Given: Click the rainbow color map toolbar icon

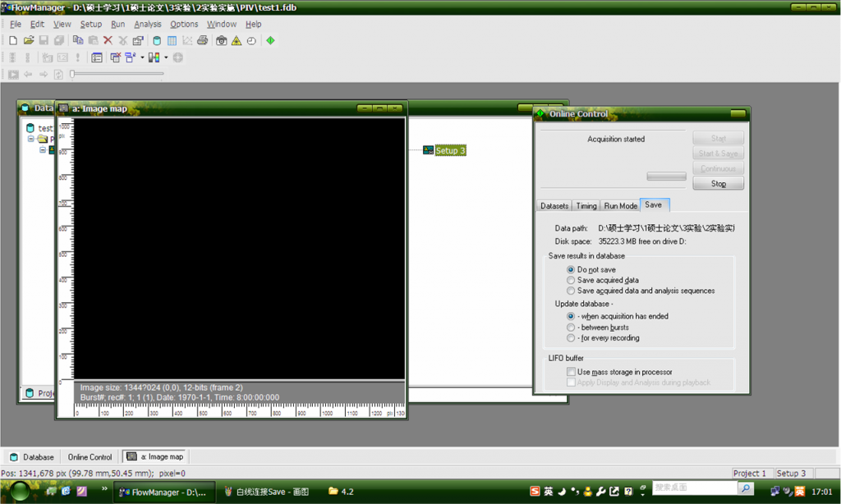Looking at the screenshot, I should pyautogui.click(x=154, y=57).
